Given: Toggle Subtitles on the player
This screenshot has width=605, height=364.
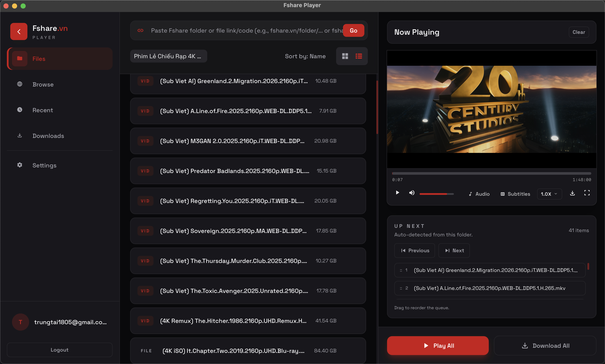Looking at the screenshot, I should click(515, 194).
